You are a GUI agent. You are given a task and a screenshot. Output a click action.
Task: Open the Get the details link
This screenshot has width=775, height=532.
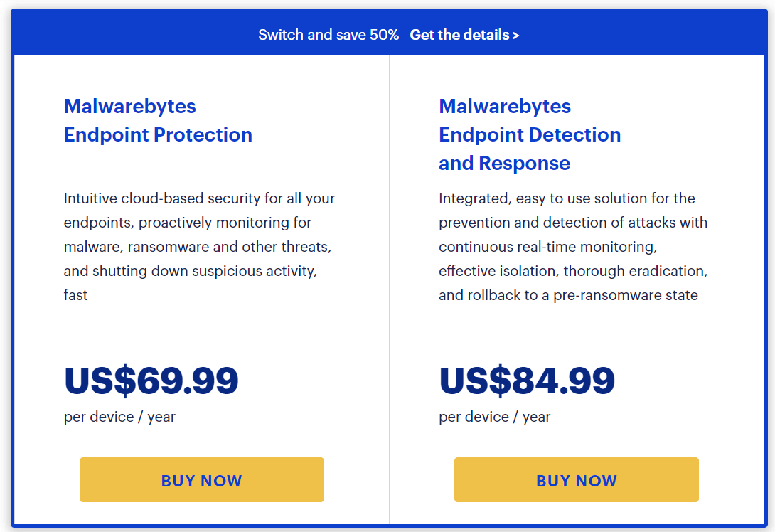[464, 35]
